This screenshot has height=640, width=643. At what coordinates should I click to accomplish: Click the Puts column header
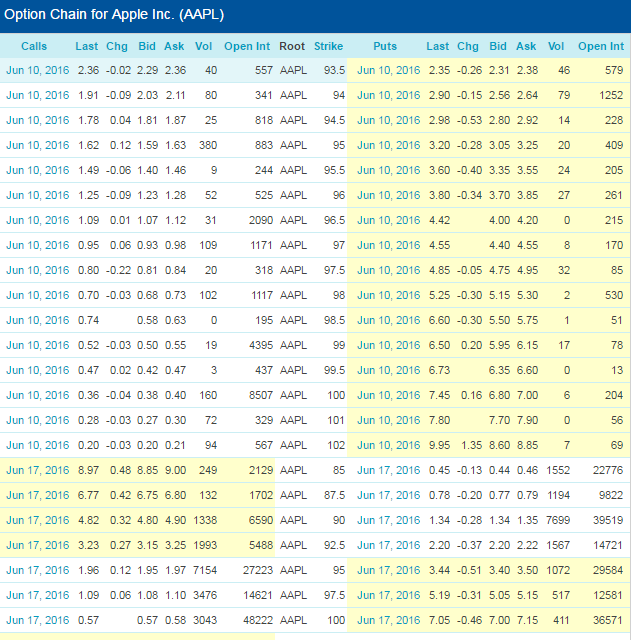click(385, 46)
